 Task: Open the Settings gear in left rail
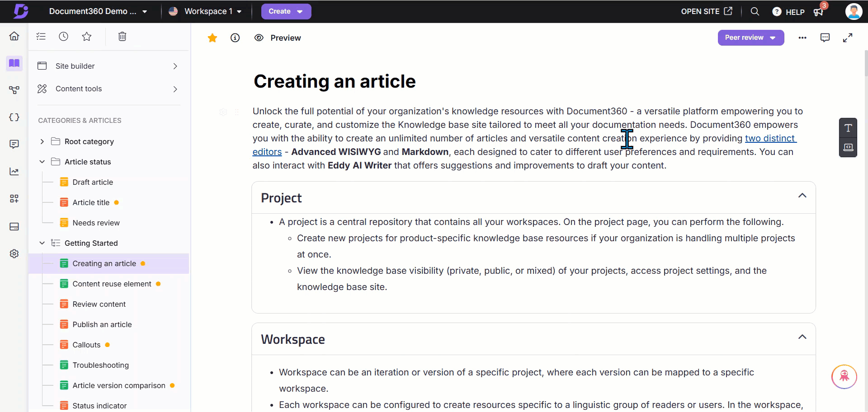coord(14,253)
